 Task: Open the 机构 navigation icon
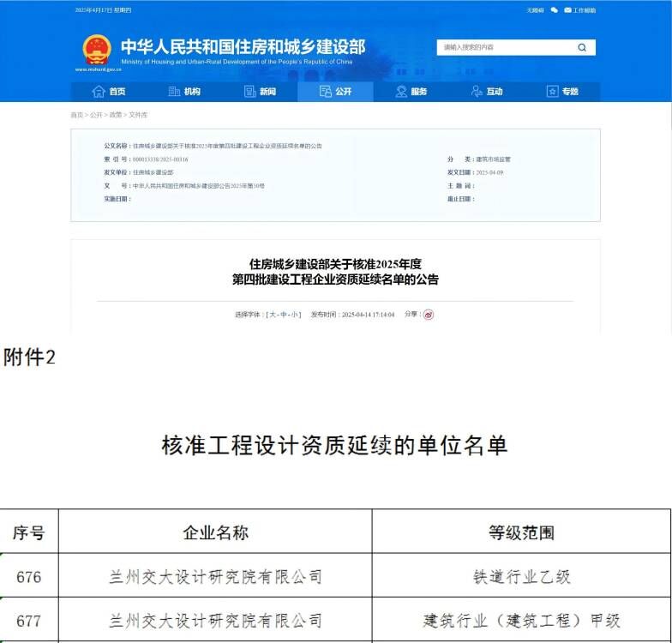(x=174, y=92)
